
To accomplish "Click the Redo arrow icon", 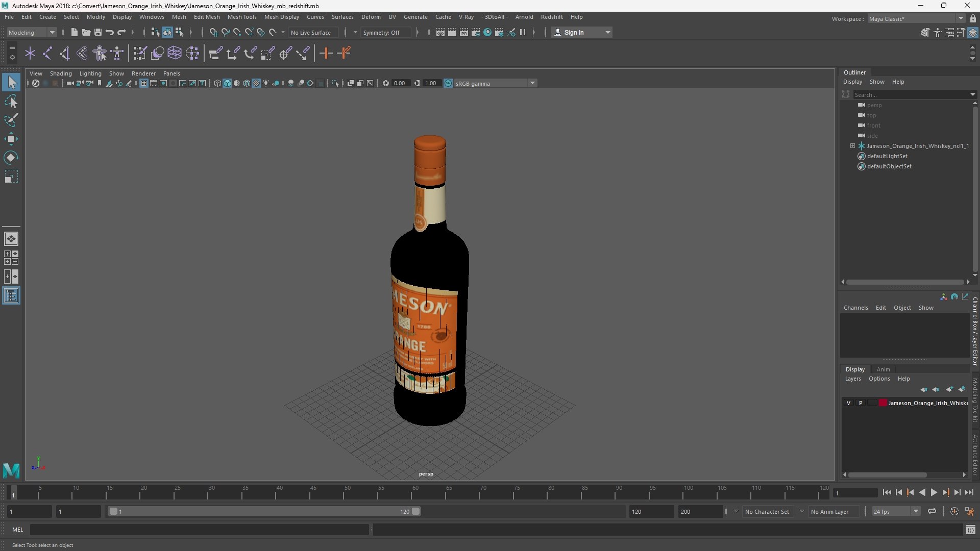I will coord(121,32).
